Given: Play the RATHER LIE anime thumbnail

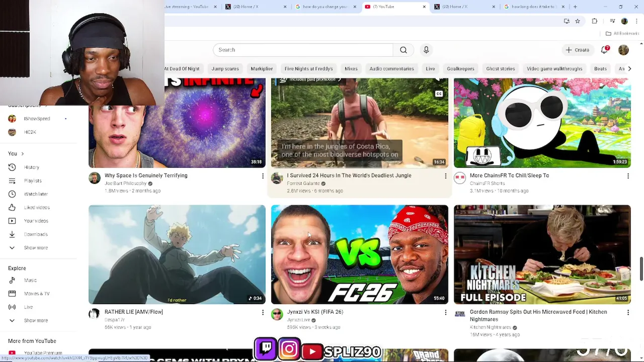Looking at the screenshot, I should [x=177, y=254].
